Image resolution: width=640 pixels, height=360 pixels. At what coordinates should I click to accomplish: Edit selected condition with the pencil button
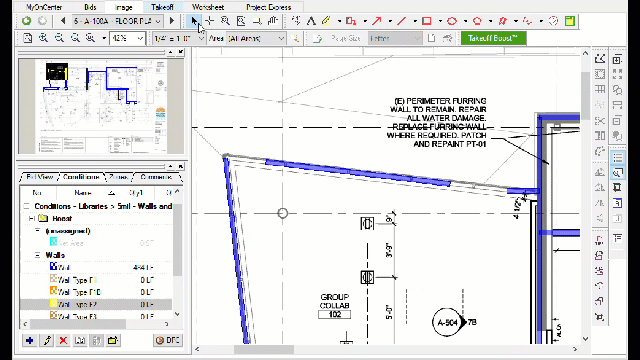[47, 340]
